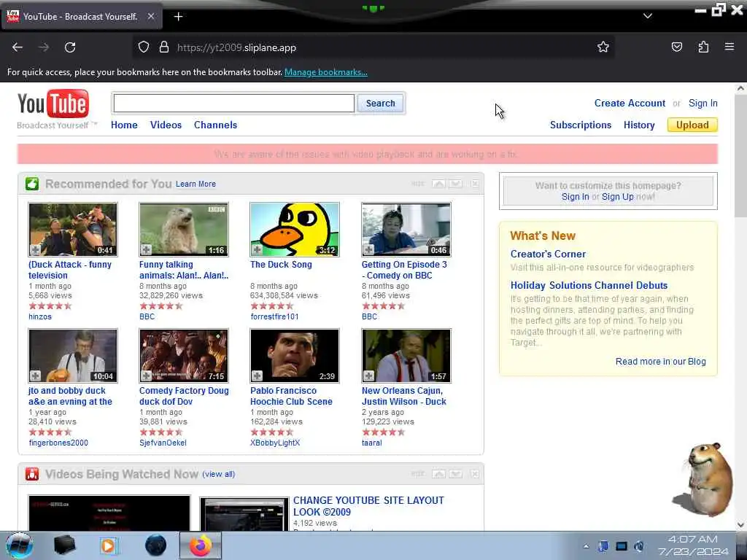This screenshot has height=560, width=747.
Task: Add Funny talking animals to queue
Action: [146, 249]
